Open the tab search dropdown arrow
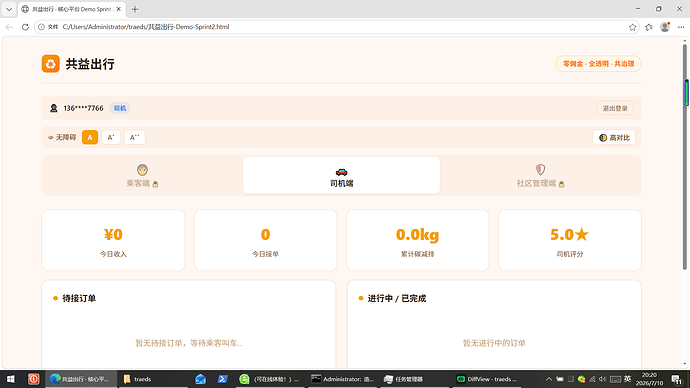The height and width of the screenshot is (388, 690). coord(9,9)
